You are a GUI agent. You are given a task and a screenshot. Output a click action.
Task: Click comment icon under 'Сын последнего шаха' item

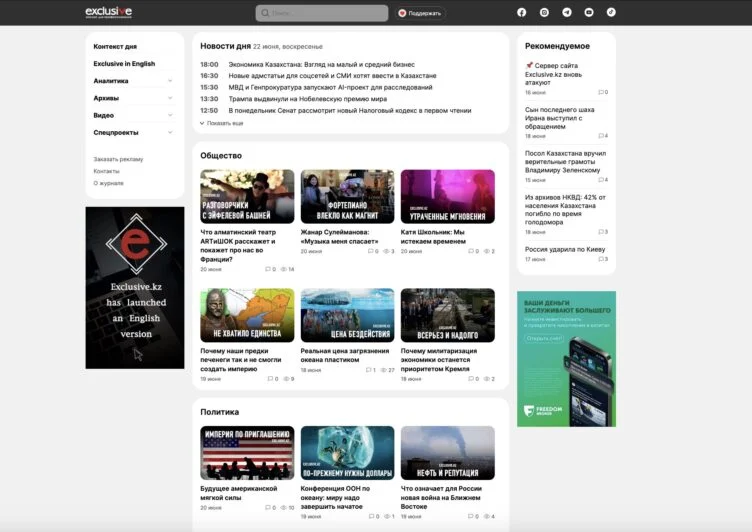(601, 136)
